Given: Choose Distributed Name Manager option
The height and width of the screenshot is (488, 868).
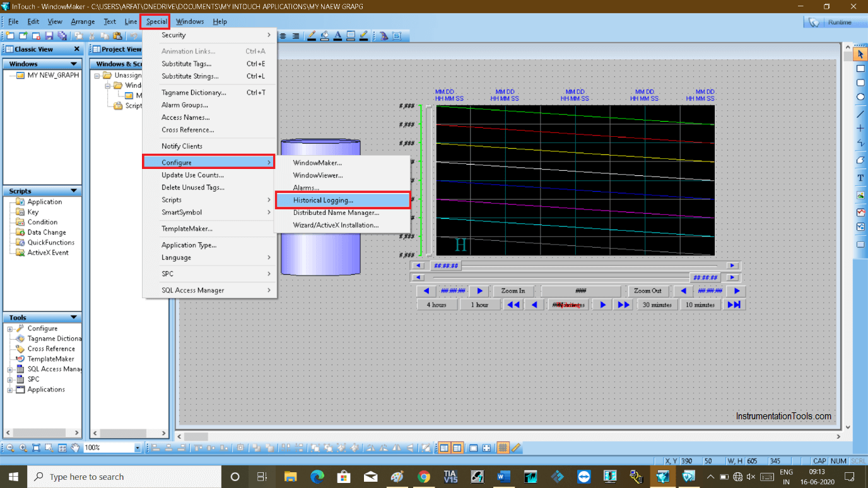Looking at the screenshot, I should pos(343,212).
